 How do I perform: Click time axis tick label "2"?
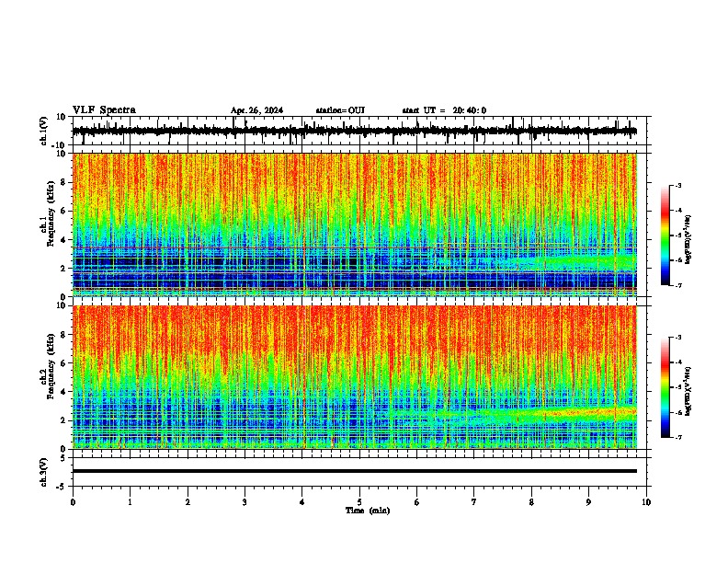tap(188, 502)
